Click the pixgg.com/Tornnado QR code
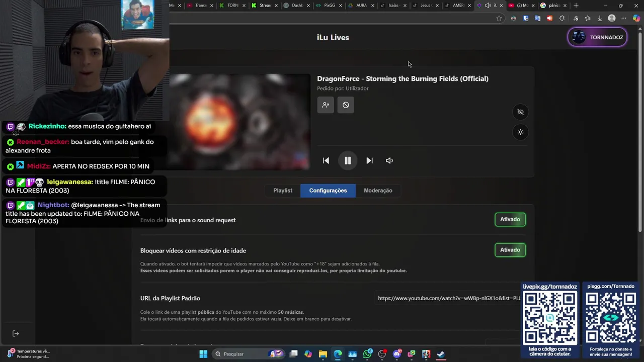644x362 pixels. tap(611, 318)
